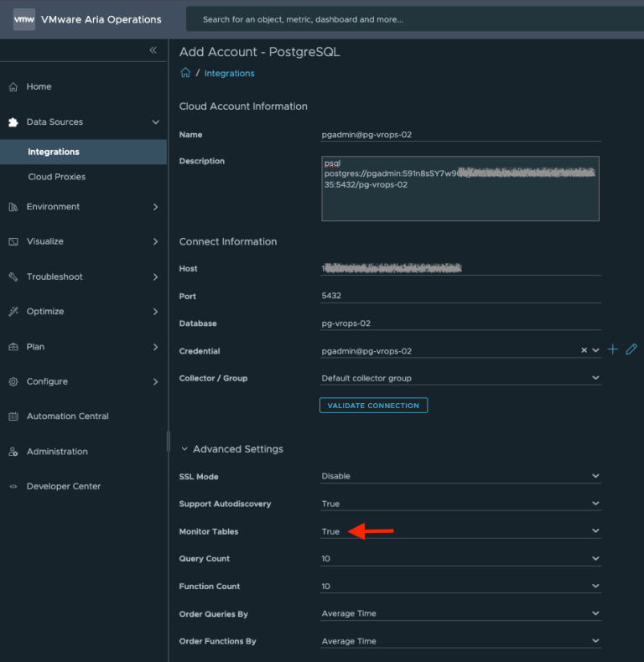
Task: Click the Validate Connection button
Action: (373, 406)
